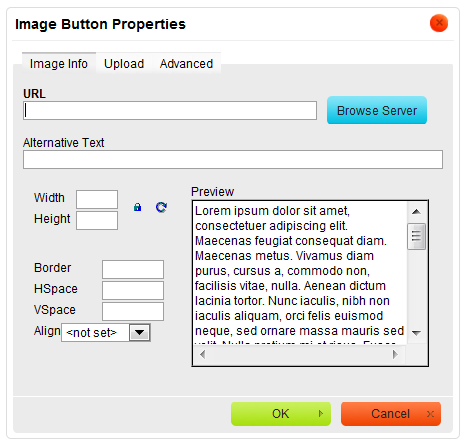
Task: Click the preview vertical scrollbar thumb
Action: [x=416, y=236]
